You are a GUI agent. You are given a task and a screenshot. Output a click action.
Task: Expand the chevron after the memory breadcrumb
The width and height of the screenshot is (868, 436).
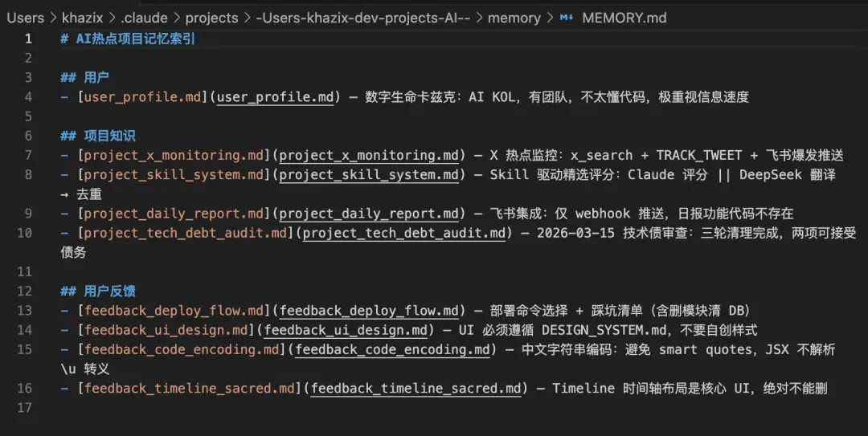pyautogui.click(x=550, y=18)
